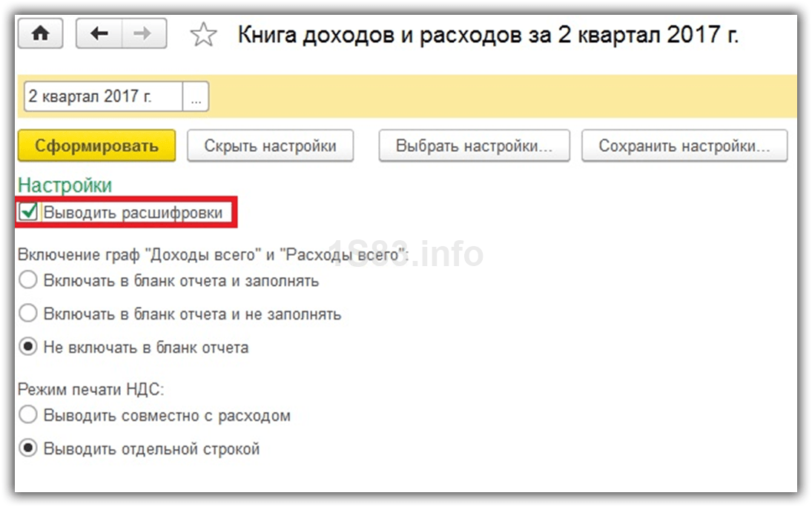Image resolution: width=812 pixels, height=507 pixels.
Task: Click the green Настройки section header
Action: pyautogui.click(x=65, y=185)
